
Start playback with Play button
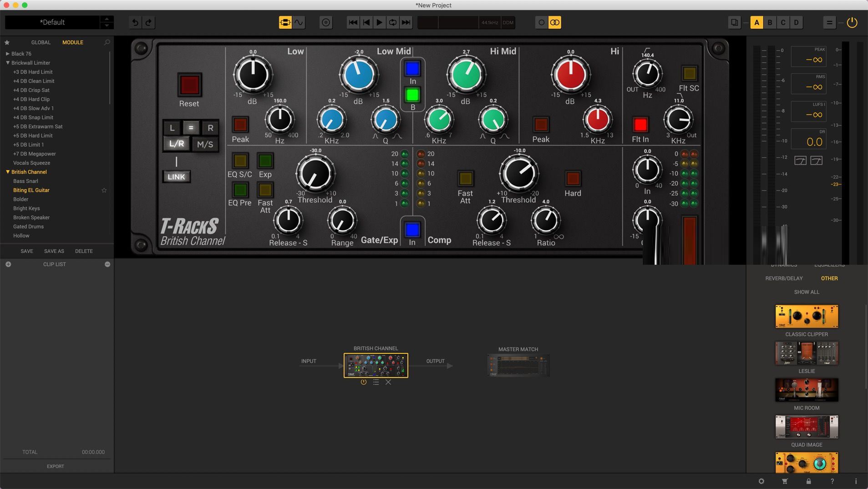point(379,22)
